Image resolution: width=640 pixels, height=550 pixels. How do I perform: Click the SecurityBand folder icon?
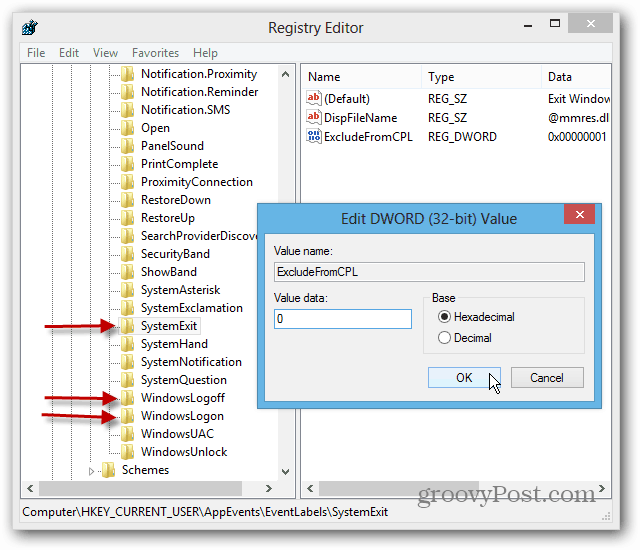[127, 254]
